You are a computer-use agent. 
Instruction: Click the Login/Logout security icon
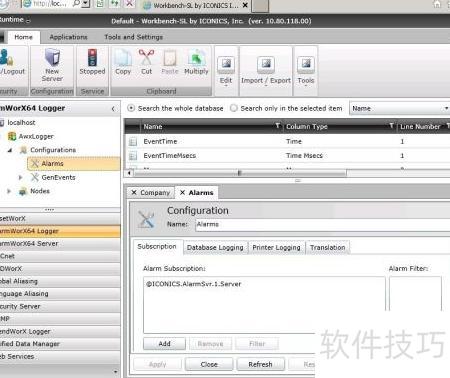click(x=7, y=57)
